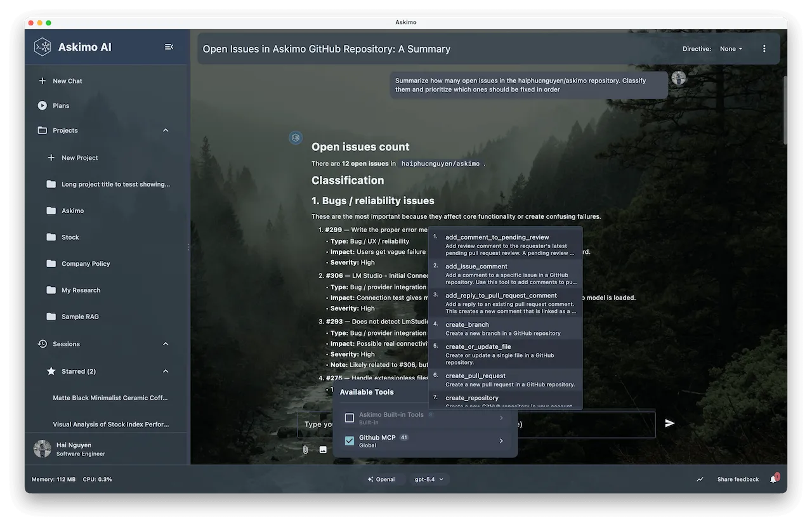Click the play circle icon beside Plans
This screenshot has width=812, height=526.
(x=43, y=106)
